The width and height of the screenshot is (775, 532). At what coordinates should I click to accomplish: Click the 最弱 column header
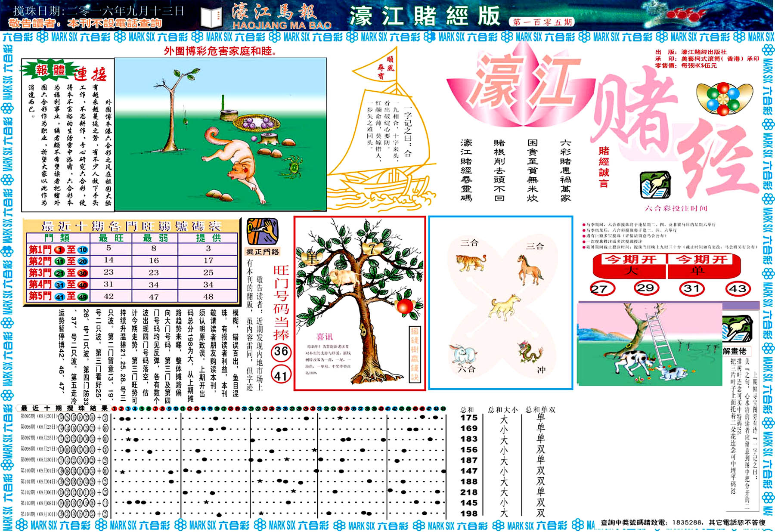coord(155,238)
